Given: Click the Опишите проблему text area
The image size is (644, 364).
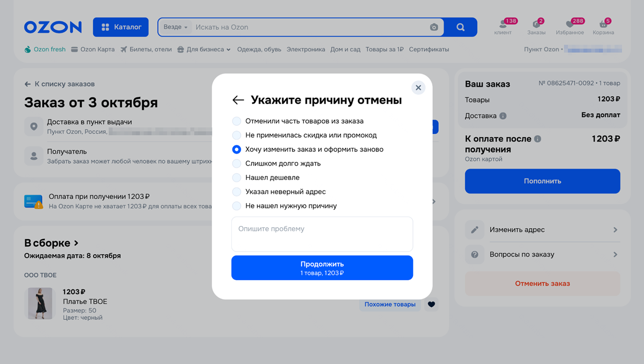Looking at the screenshot, I should 322,234.
